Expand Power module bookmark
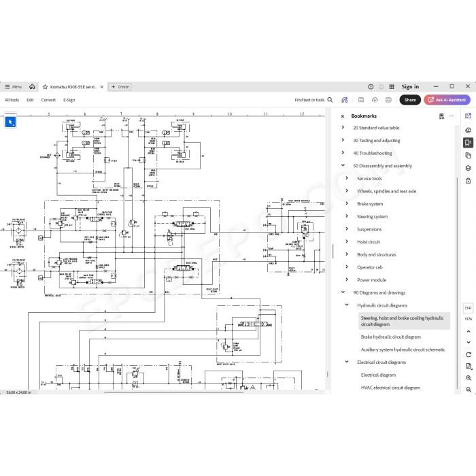476x476 pixels. pos(347,279)
